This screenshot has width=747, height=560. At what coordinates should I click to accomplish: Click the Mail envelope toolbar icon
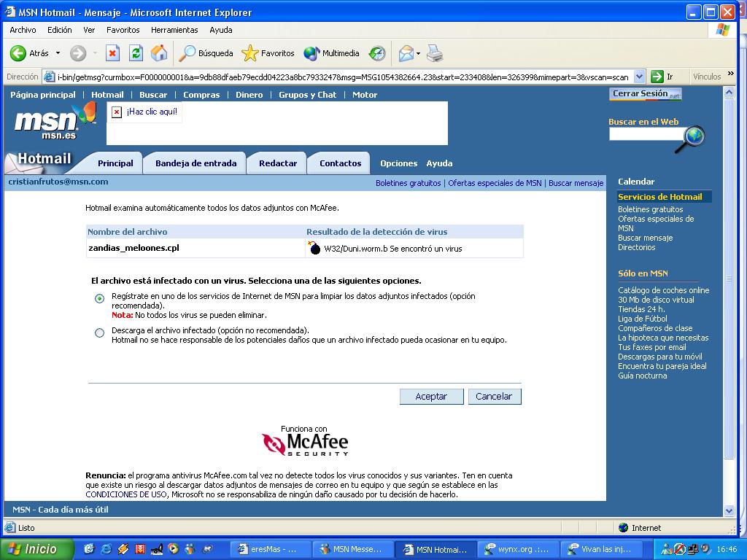[406, 53]
